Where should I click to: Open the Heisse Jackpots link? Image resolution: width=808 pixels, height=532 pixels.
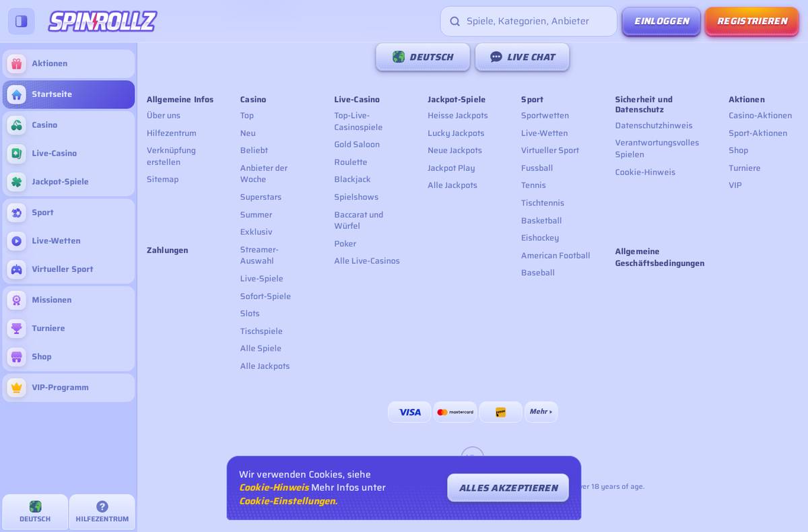(458, 116)
